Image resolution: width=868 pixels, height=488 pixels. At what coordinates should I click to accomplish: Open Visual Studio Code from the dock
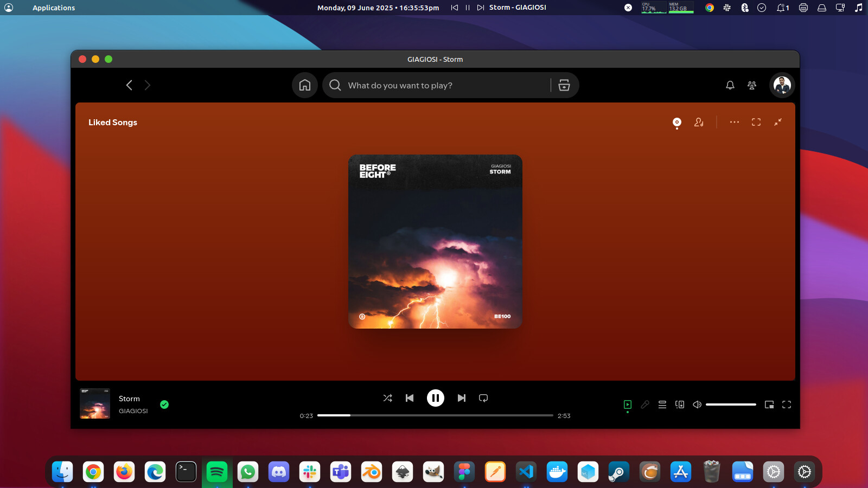click(526, 472)
